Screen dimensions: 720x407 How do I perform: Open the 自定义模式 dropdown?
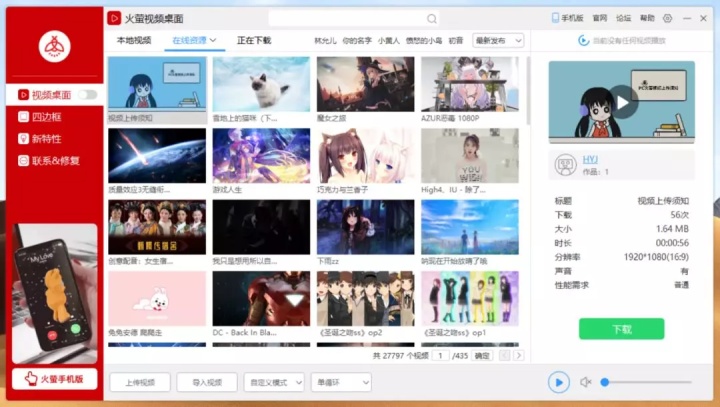(x=274, y=382)
